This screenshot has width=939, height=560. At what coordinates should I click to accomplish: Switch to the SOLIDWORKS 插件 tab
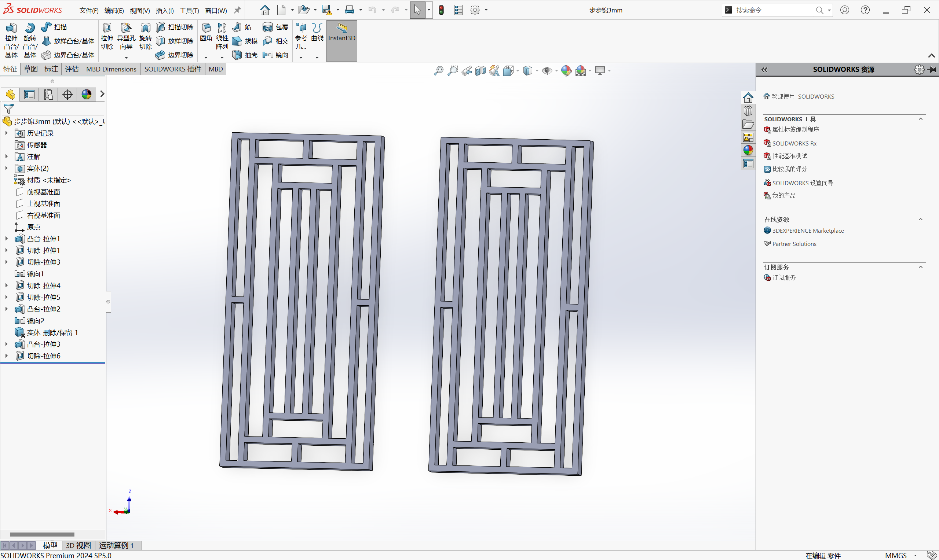pos(172,69)
